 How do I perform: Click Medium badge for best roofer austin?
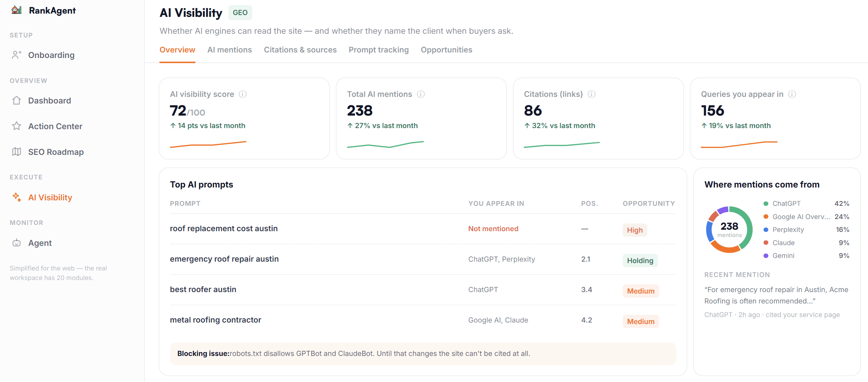point(641,291)
